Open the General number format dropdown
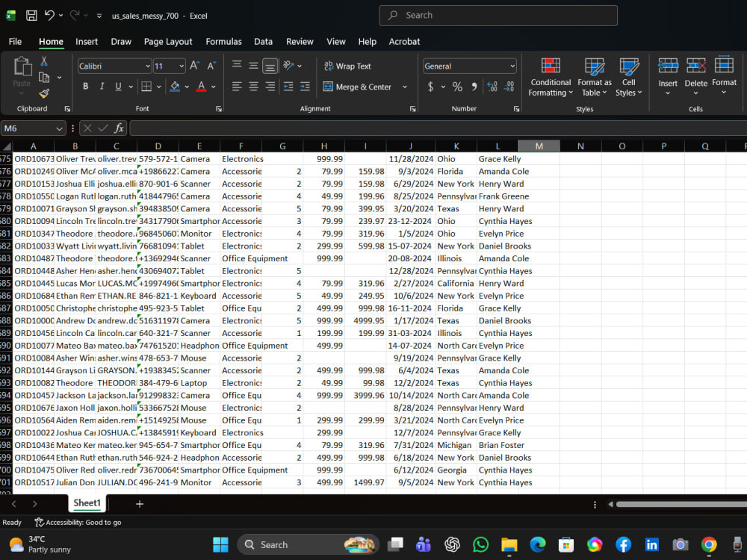This screenshot has width=747, height=560. tap(512, 66)
